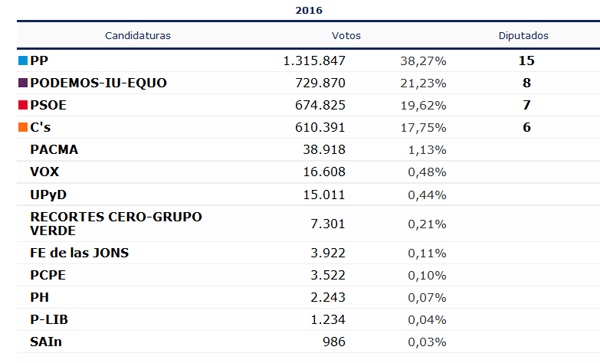Select the SAIn party name

pos(46,341)
